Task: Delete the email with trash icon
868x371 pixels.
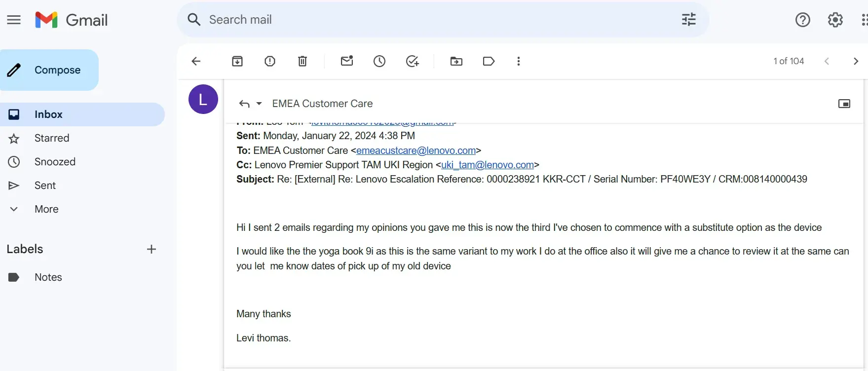Action: click(x=302, y=61)
